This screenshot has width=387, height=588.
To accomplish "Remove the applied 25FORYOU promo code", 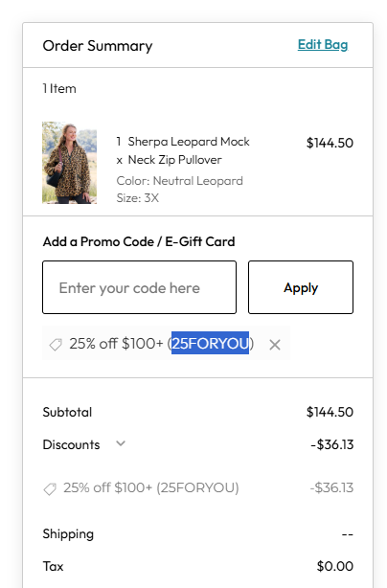I will tap(275, 345).
